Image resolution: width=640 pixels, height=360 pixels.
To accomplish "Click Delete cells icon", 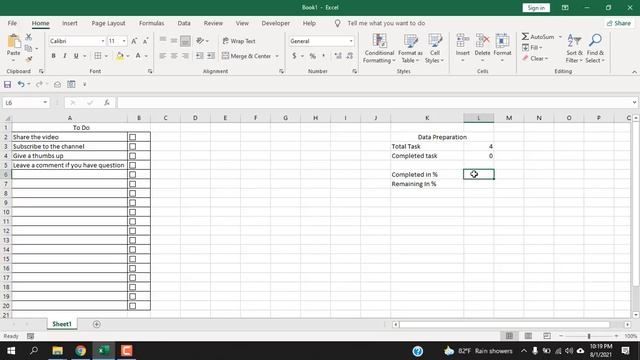I will [482, 41].
